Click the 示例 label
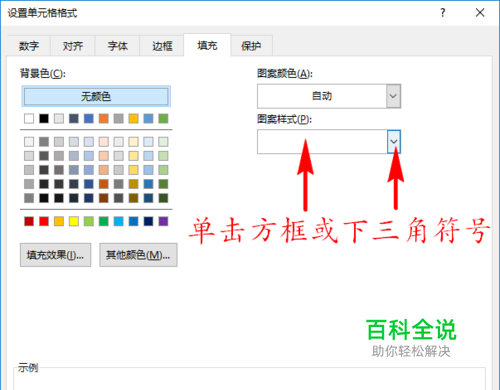The width and height of the screenshot is (500, 390). click(x=28, y=368)
